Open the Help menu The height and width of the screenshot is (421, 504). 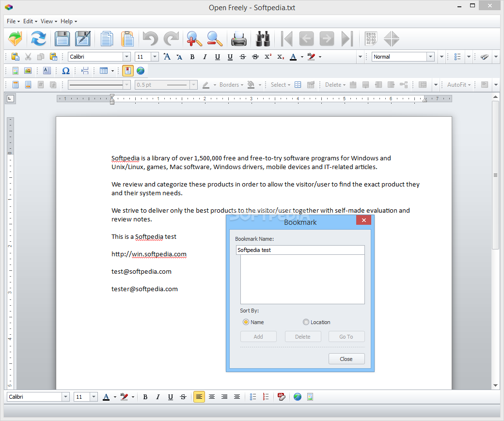click(x=69, y=21)
